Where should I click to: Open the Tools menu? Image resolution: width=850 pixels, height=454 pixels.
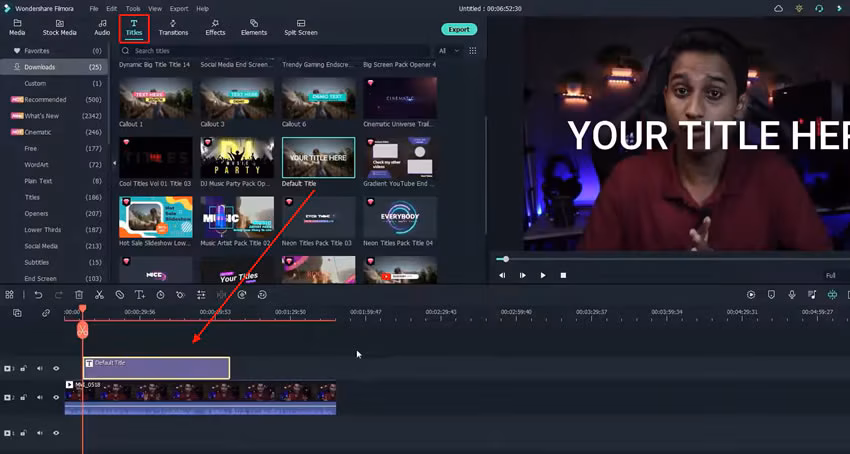pyautogui.click(x=133, y=9)
